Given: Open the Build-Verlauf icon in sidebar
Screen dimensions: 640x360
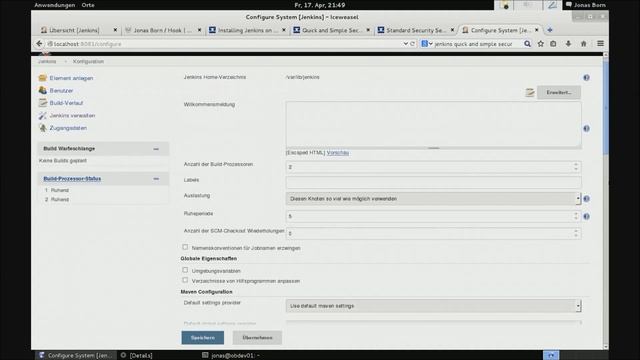Looking at the screenshot, I should pos(42,103).
